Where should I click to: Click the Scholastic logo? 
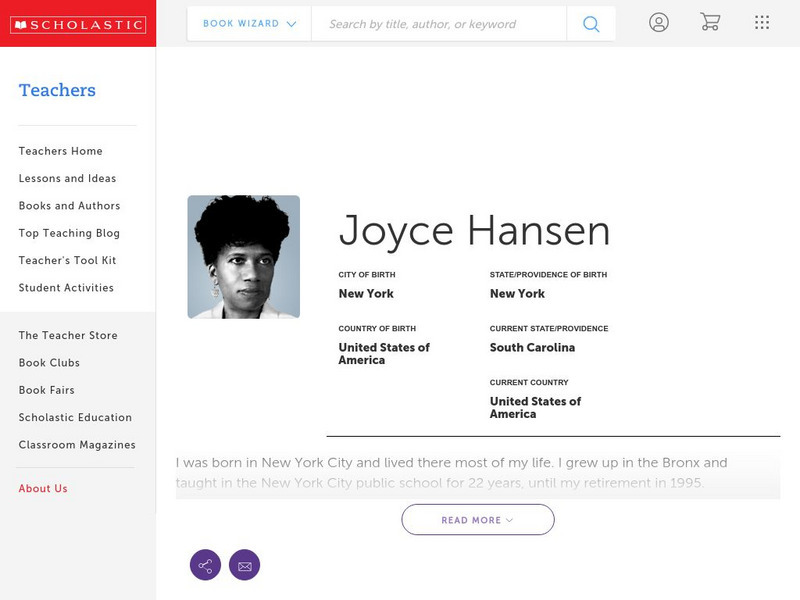pos(77,25)
